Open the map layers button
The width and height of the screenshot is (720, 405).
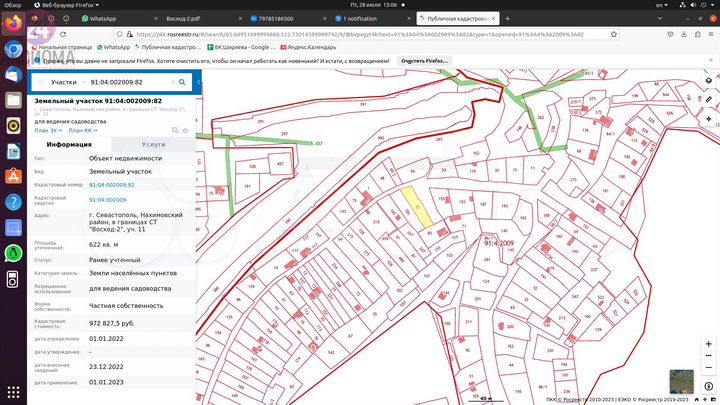tap(707, 83)
